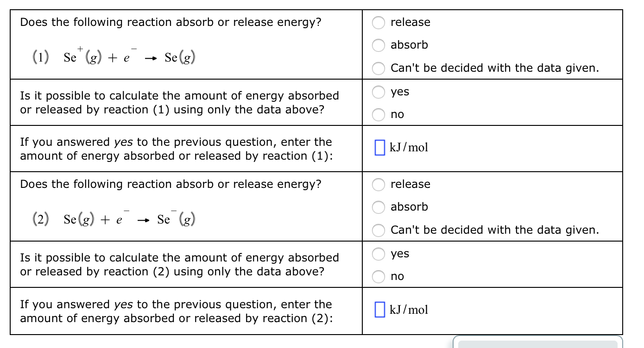This screenshot has width=644, height=348.
Task: Choose "absorb" for reaction (2)
Action: [379, 207]
